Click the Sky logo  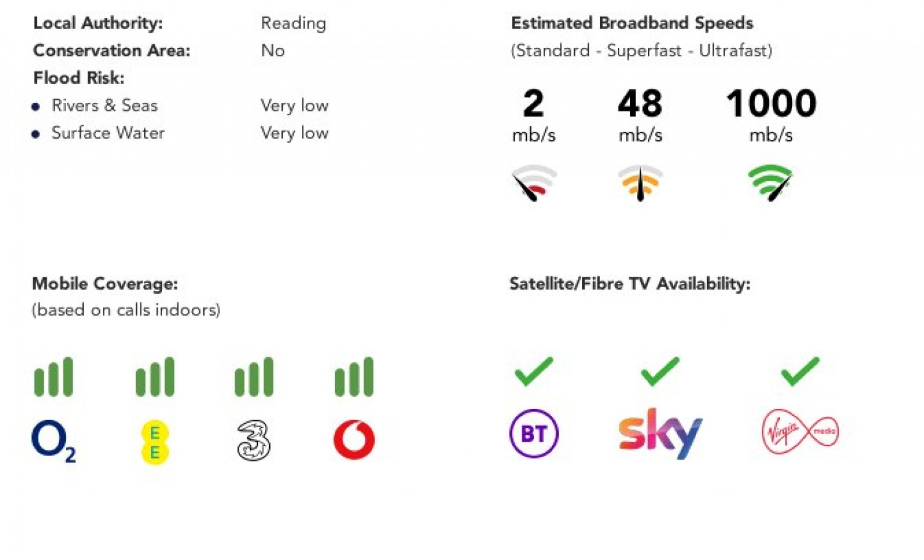coord(660,433)
